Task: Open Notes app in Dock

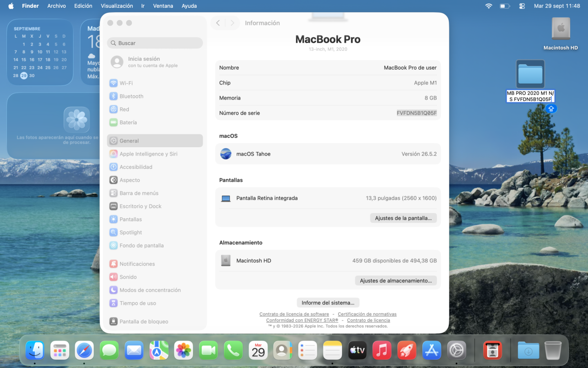Action: tap(332, 350)
